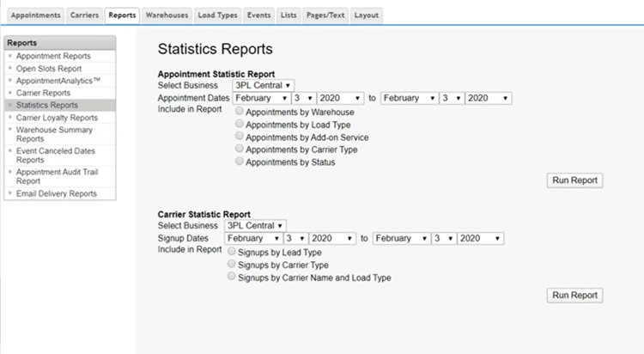
Task: Open Event Canceled Dates Reports link
Action: [x=56, y=156]
